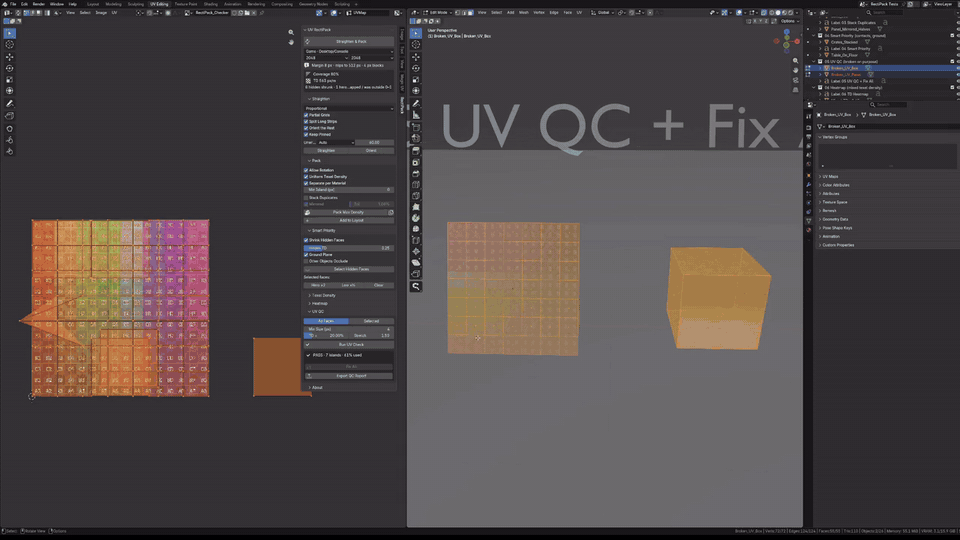The image size is (960, 540).
Task: Expand the Heatmap section
Action: (320, 304)
